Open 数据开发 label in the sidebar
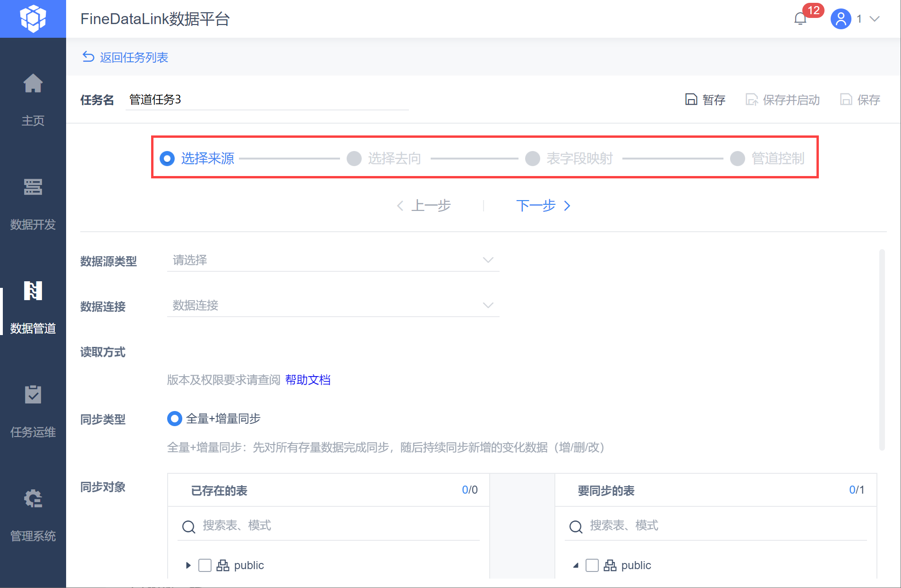Screen dimensions: 901x588 tap(33, 225)
